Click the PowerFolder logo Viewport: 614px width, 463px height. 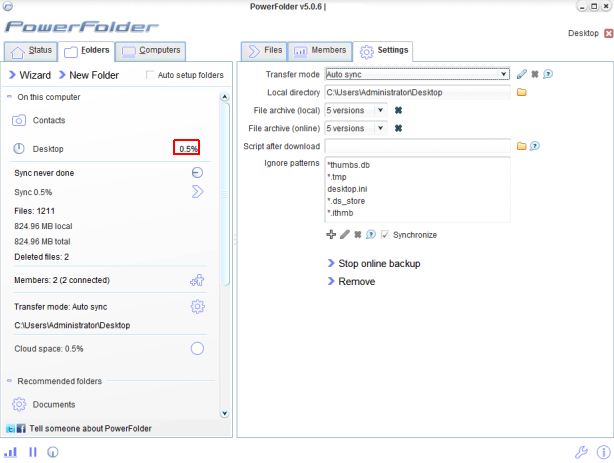click(81, 27)
